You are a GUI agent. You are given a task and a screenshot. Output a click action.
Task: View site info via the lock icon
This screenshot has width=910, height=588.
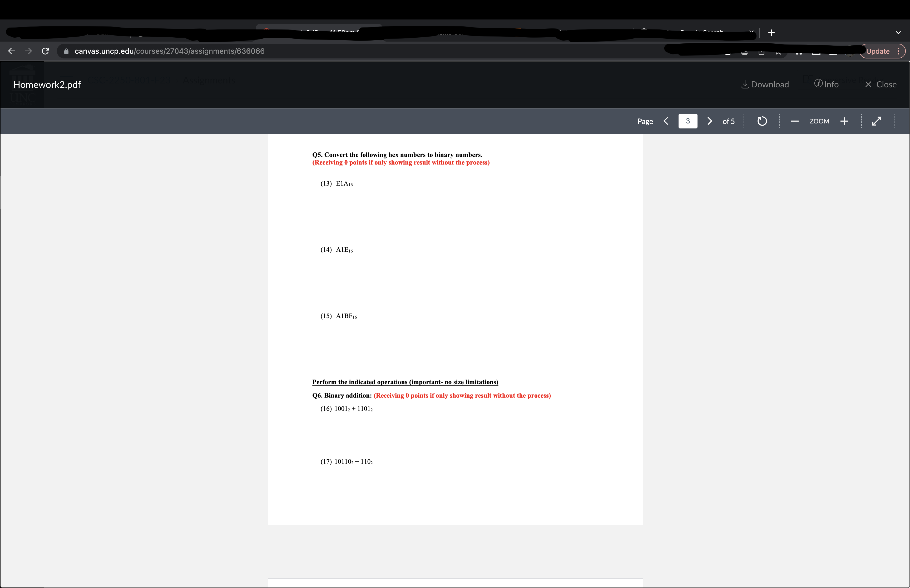[66, 51]
